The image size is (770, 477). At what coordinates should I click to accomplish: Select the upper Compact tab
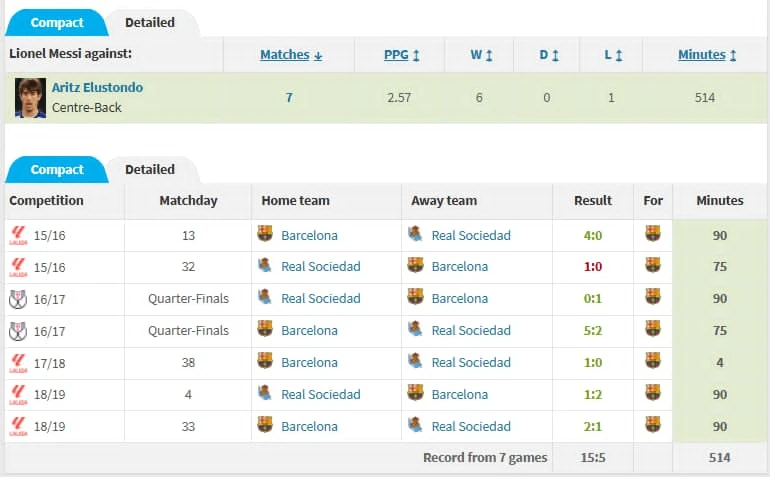(x=57, y=23)
